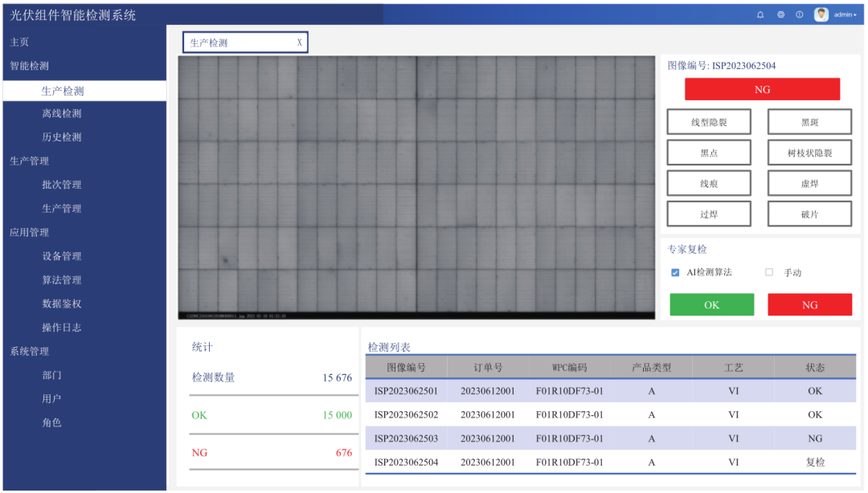The width and height of the screenshot is (868, 493).
Task: Open 算法管理 from the sidebar
Action: pyautogui.click(x=62, y=280)
